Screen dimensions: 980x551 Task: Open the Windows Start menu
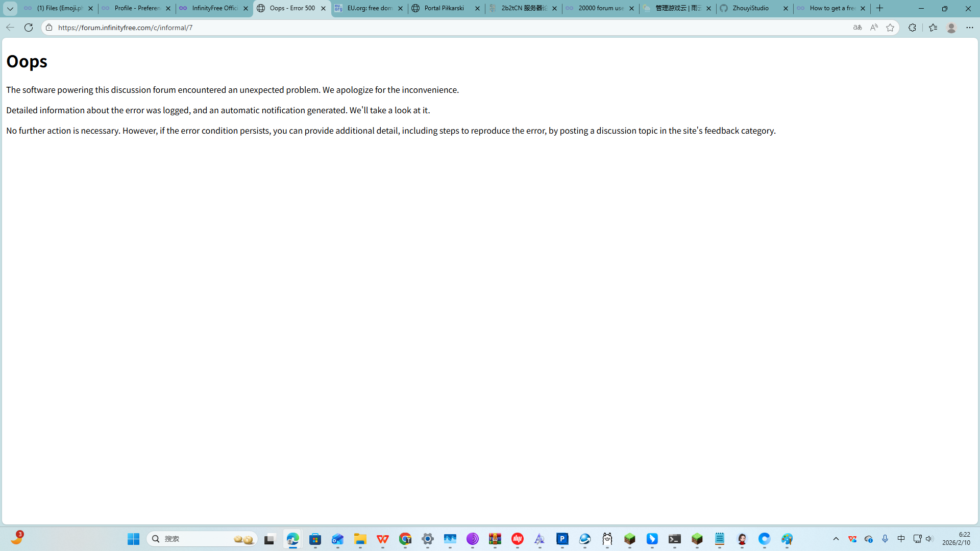click(133, 539)
